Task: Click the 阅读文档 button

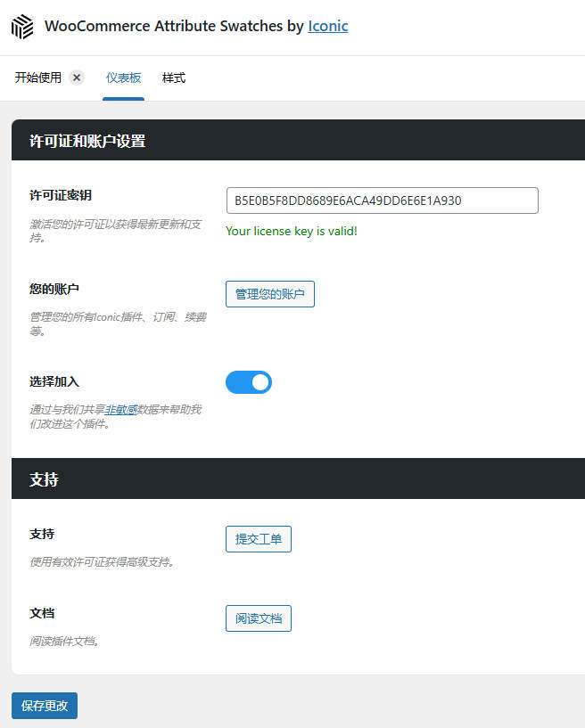Action: click(x=259, y=618)
